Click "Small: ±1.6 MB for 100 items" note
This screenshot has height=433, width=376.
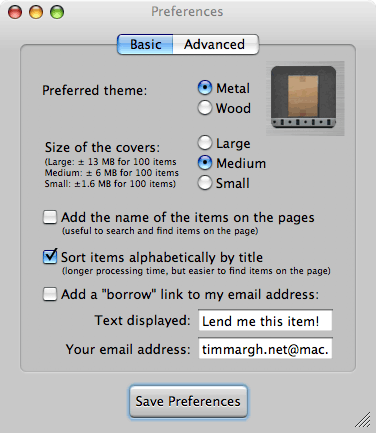pyautogui.click(x=110, y=184)
